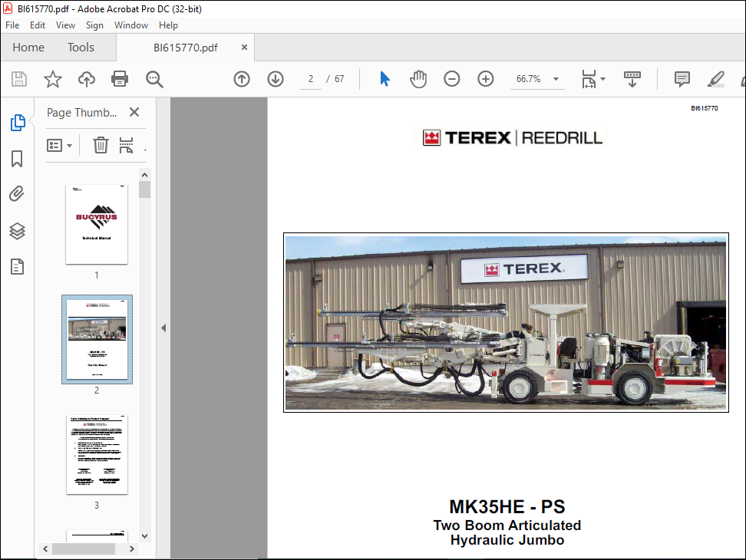Close the Page Thumbnails panel
746x560 pixels.
tap(134, 112)
